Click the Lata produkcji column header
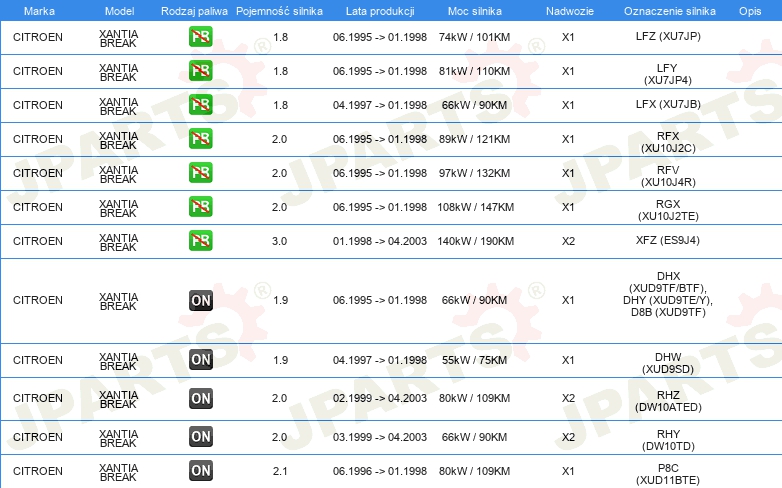Image resolution: width=782 pixels, height=488 pixels. pos(380,11)
